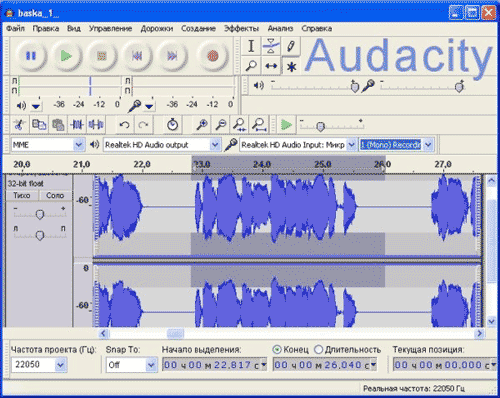Image resolution: width=500 pixels, height=398 pixels.
Task: Click the red Record button
Action: coord(212,56)
